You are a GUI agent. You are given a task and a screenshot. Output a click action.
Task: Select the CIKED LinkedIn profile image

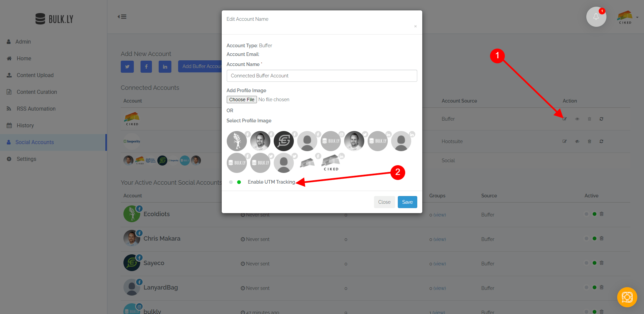pos(331,163)
